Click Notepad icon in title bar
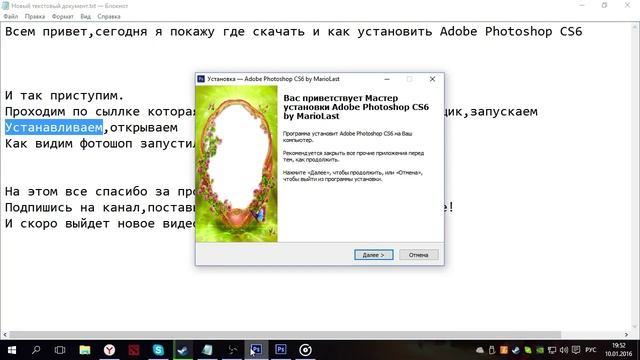640x360 pixels. click(x=5, y=6)
